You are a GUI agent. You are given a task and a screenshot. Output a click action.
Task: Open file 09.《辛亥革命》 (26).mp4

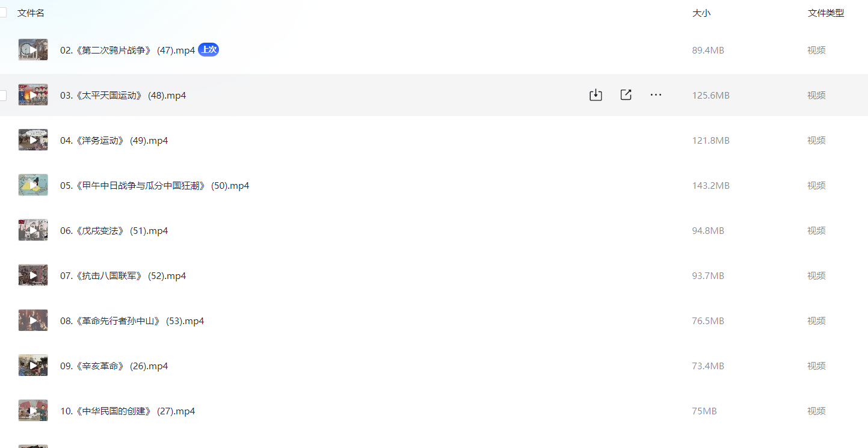coord(114,366)
